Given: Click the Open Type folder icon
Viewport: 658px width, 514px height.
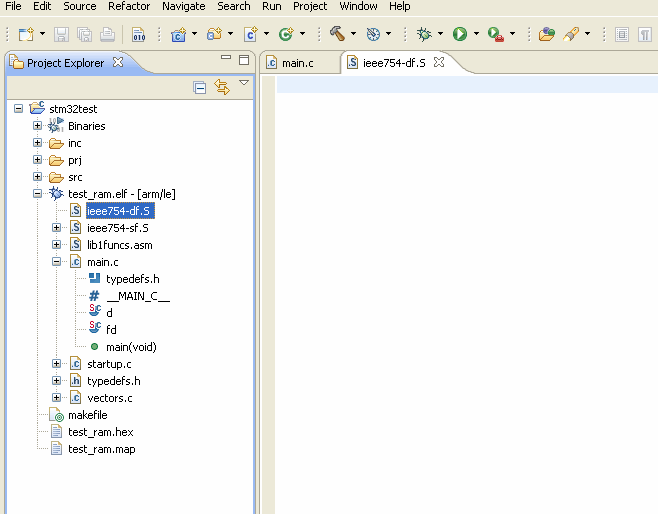Looking at the screenshot, I should (x=547, y=34).
